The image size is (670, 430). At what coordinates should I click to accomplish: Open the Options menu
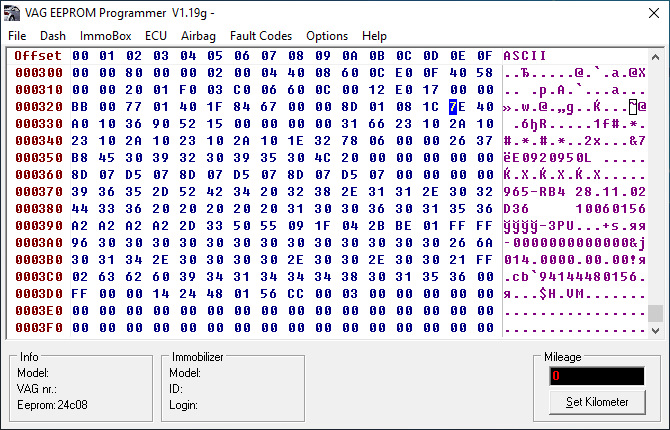[x=327, y=36]
